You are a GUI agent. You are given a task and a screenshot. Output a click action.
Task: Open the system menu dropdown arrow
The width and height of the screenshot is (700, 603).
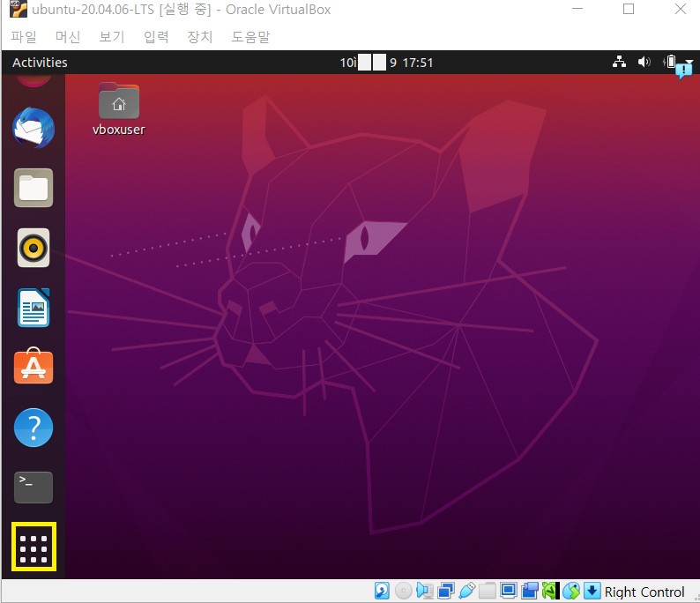(x=689, y=62)
